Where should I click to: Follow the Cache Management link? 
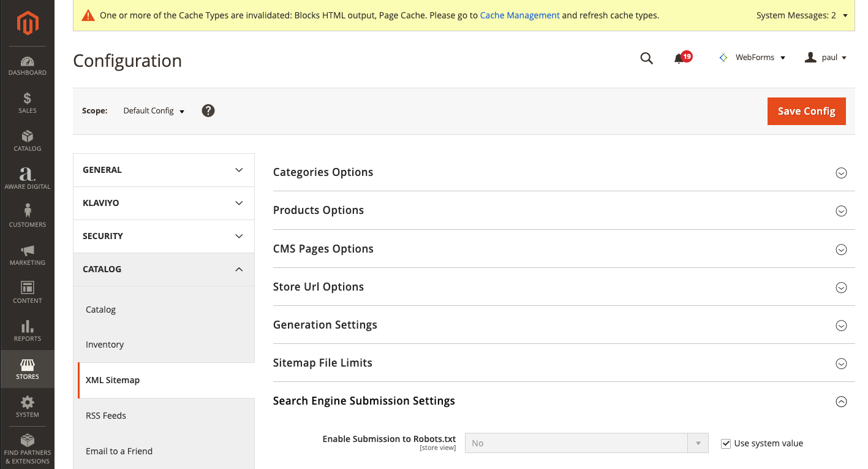click(519, 15)
